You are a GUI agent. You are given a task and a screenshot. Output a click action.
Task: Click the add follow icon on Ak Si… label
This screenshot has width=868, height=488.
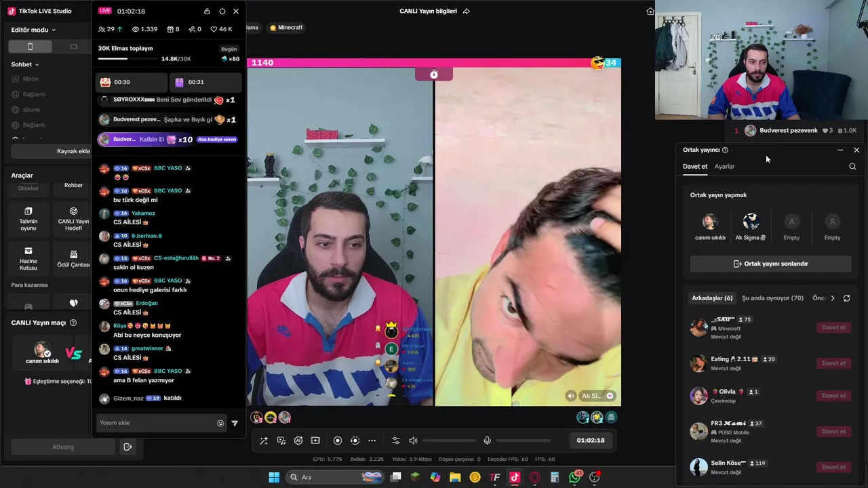(x=610, y=396)
